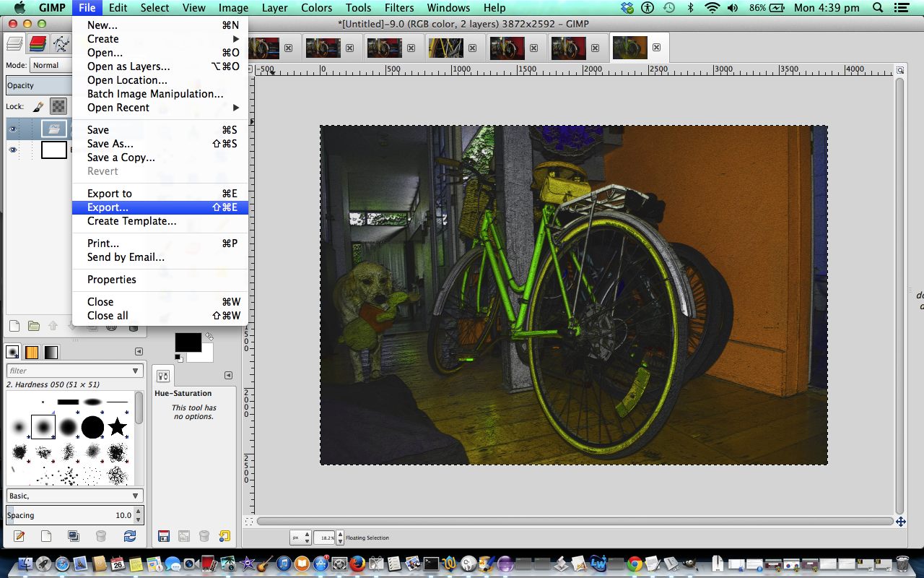This screenshot has height=578, width=924.
Task: Create a new brush page icon
Action: 46,536
